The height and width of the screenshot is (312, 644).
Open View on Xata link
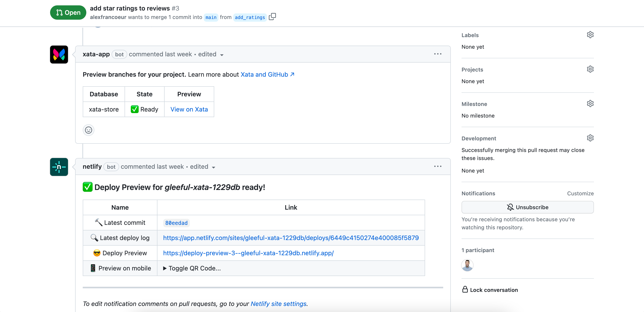(x=189, y=110)
